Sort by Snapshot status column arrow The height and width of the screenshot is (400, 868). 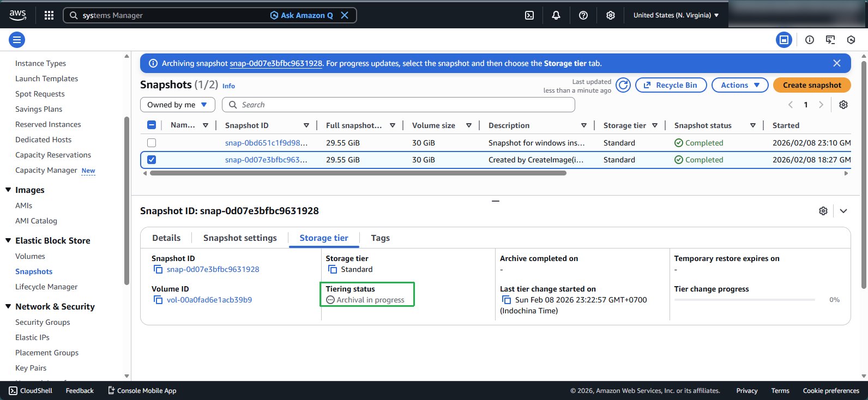pyautogui.click(x=753, y=125)
